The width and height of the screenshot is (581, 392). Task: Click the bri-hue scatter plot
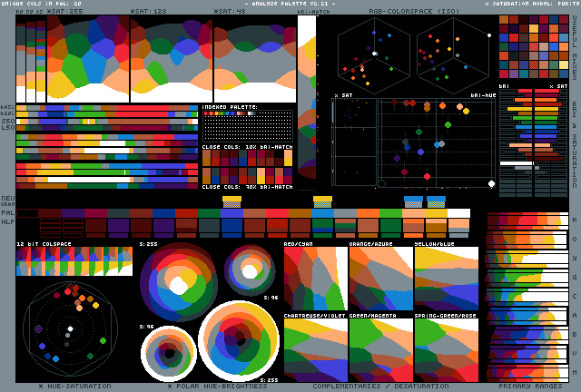pyautogui.click(x=436, y=141)
